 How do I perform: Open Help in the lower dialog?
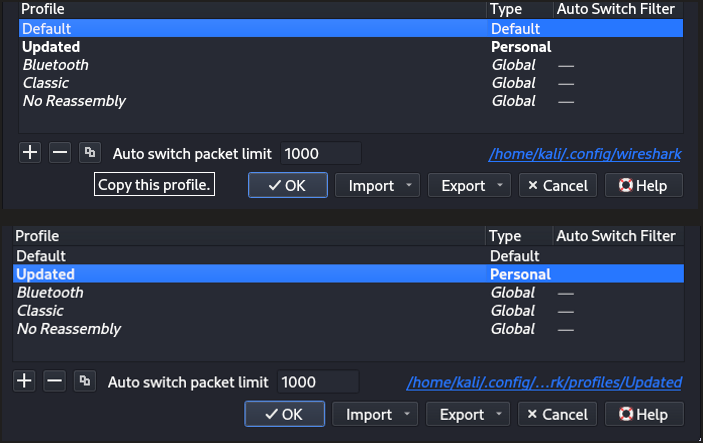coord(644,414)
